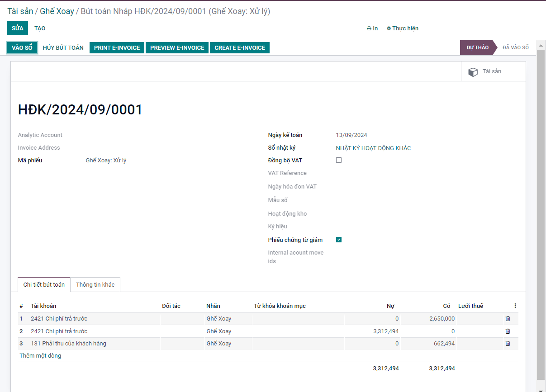Switch to the Thông tin khác tab
This screenshot has width=546, height=392.
pos(95,285)
